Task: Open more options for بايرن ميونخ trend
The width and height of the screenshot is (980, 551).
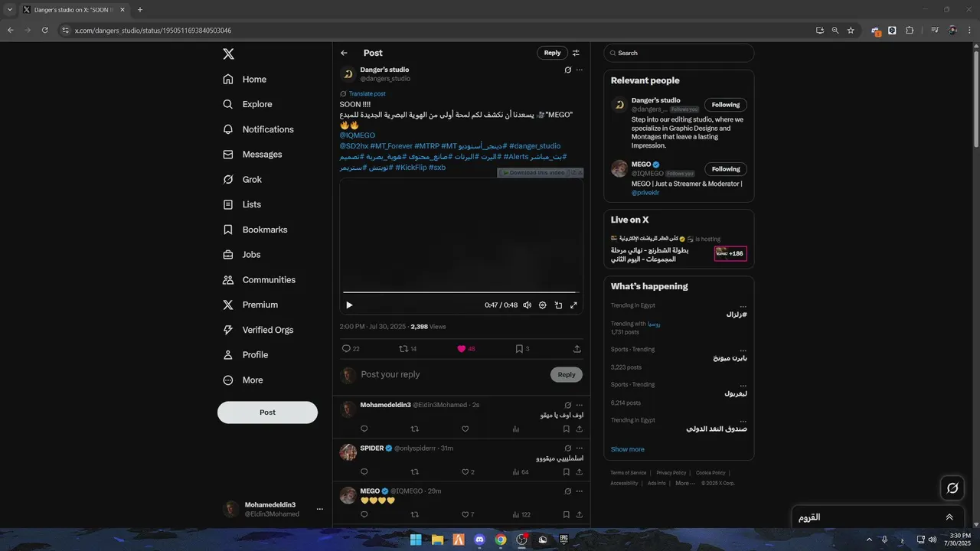Action: pos(743,350)
